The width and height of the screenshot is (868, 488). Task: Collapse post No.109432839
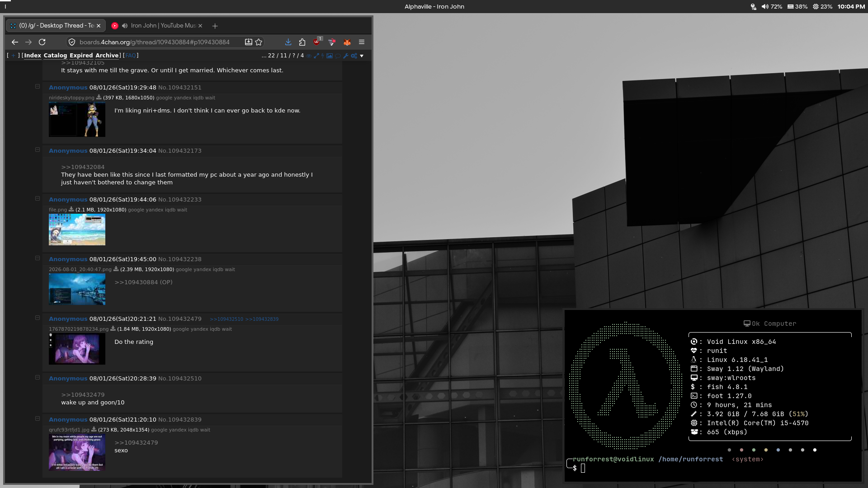coord(38,419)
